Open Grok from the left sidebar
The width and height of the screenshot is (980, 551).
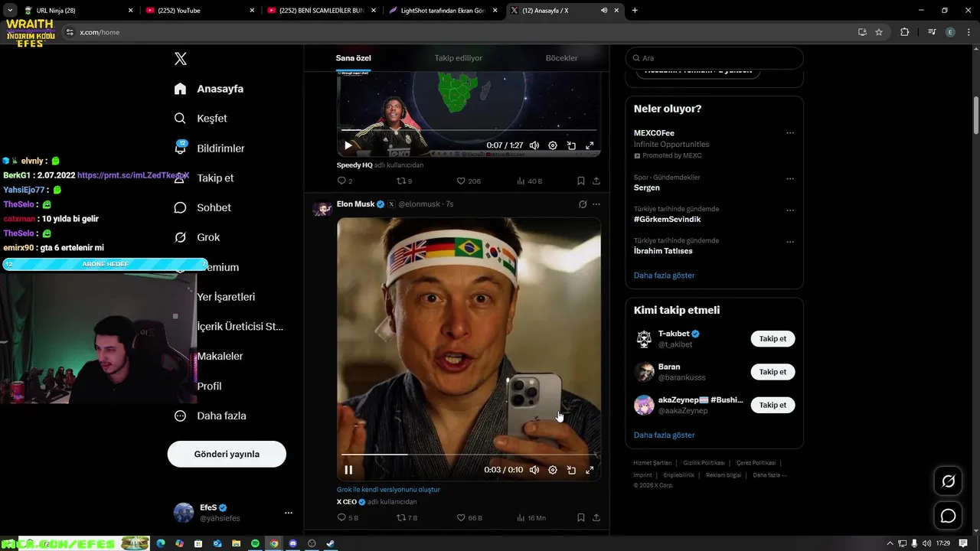197,237
